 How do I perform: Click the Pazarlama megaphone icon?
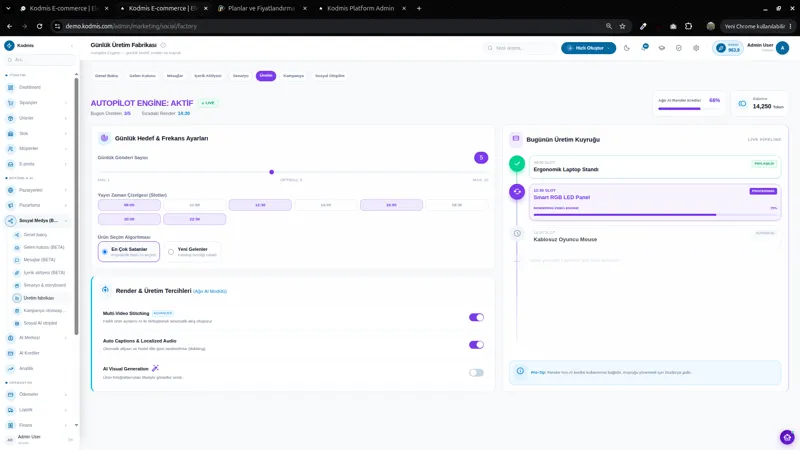click(10, 205)
